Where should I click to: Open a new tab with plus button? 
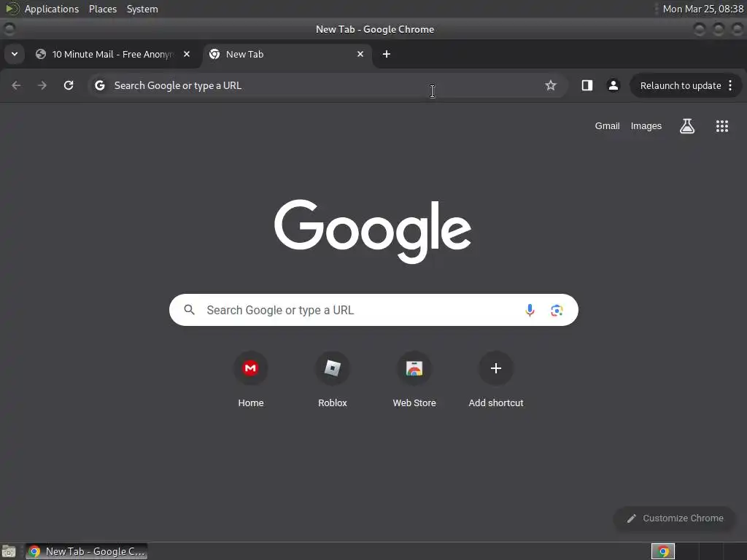[387, 54]
